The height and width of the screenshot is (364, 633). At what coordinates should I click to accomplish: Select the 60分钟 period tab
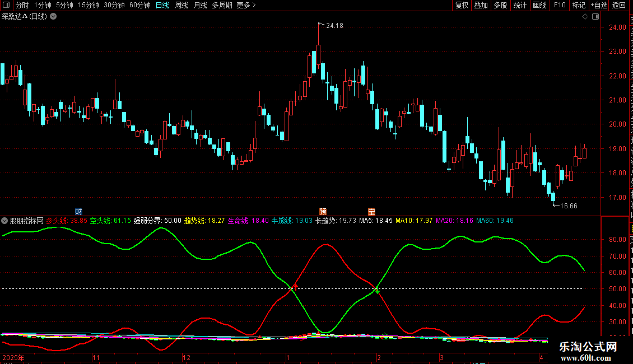click(139, 5)
